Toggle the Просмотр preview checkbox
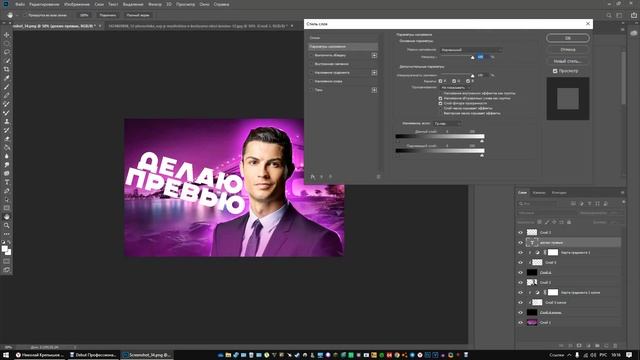Viewport: 640px width, 360px height. (555, 71)
